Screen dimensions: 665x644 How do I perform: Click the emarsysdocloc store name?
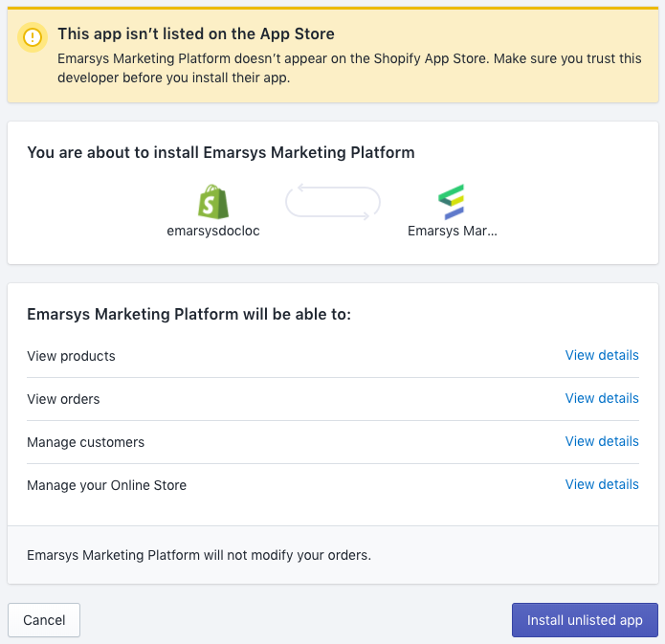pos(213,231)
